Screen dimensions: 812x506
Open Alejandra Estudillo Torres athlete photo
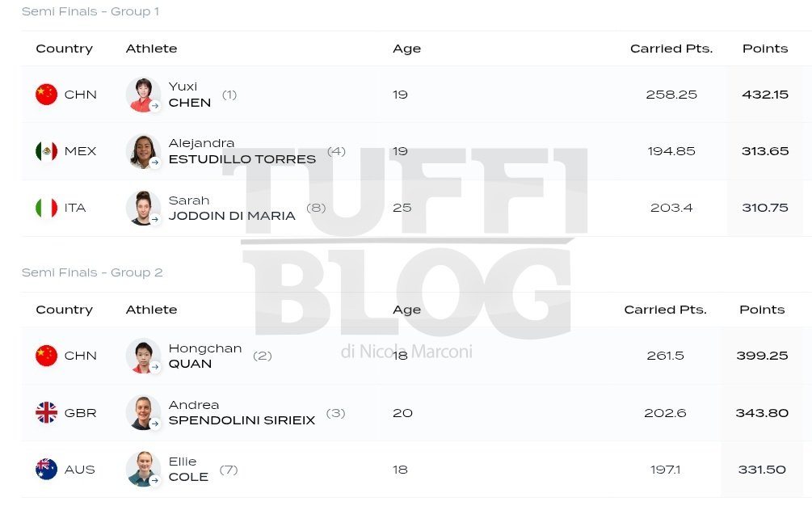tap(143, 151)
